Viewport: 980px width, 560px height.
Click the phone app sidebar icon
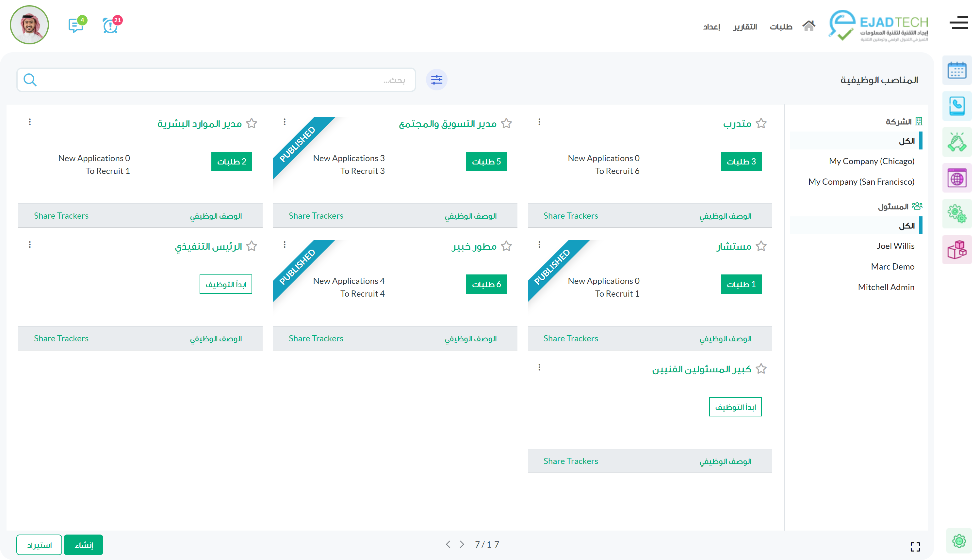pos(956,106)
